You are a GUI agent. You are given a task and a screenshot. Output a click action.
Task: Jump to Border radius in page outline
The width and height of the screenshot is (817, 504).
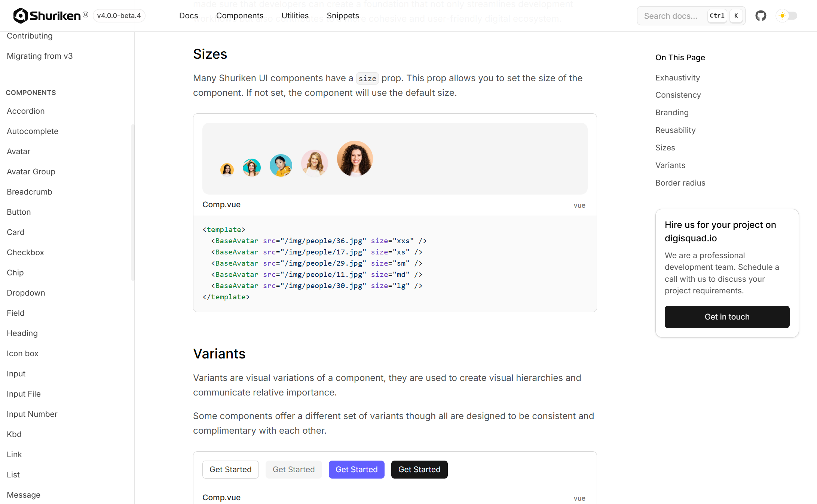click(680, 183)
